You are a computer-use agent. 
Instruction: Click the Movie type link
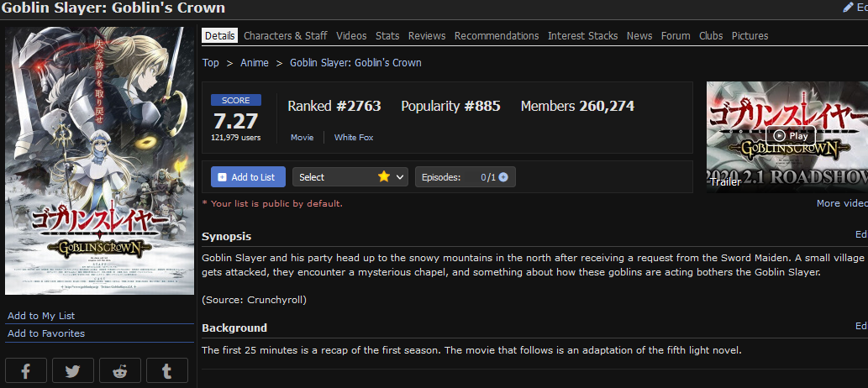(302, 137)
